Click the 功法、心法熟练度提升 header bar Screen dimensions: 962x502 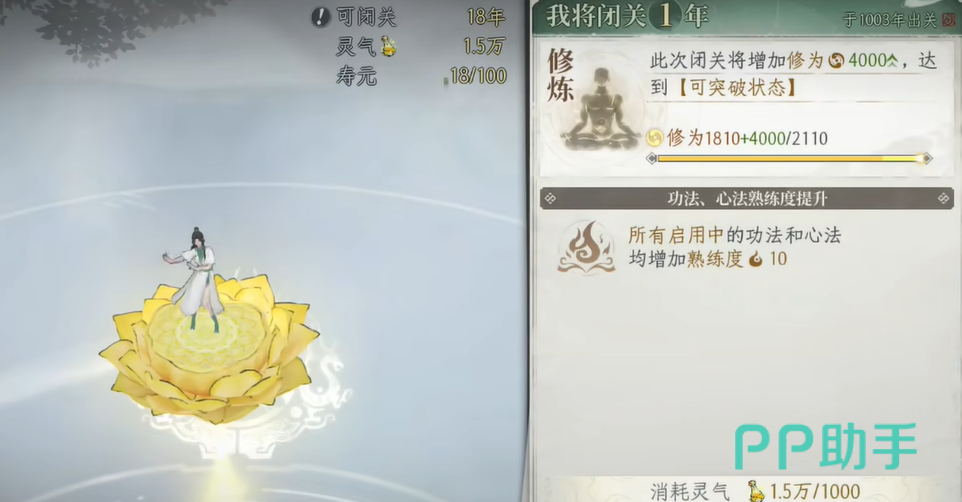tap(747, 198)
